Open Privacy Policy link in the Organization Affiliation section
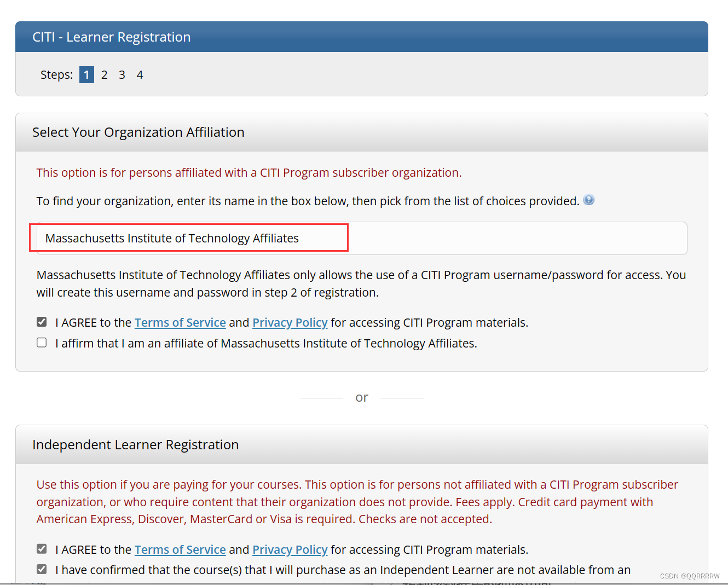This screenshot has height=585, width=728. (x=290, y=322)
